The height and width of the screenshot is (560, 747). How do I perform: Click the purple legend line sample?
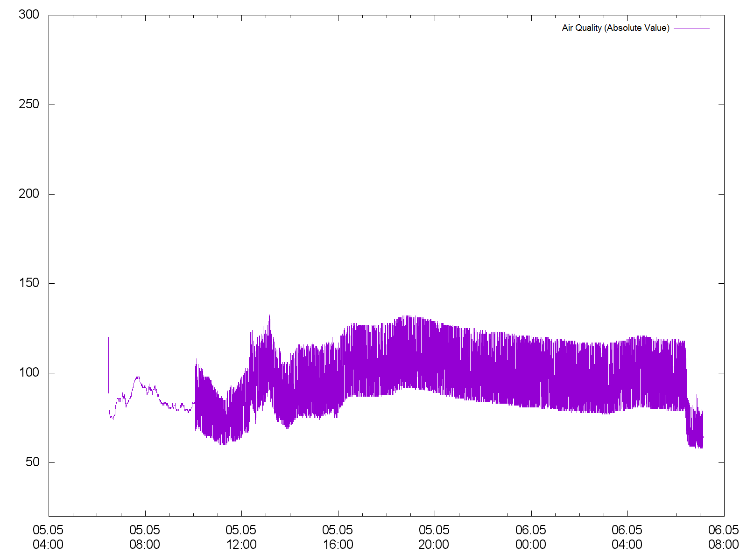click(692, 28)
